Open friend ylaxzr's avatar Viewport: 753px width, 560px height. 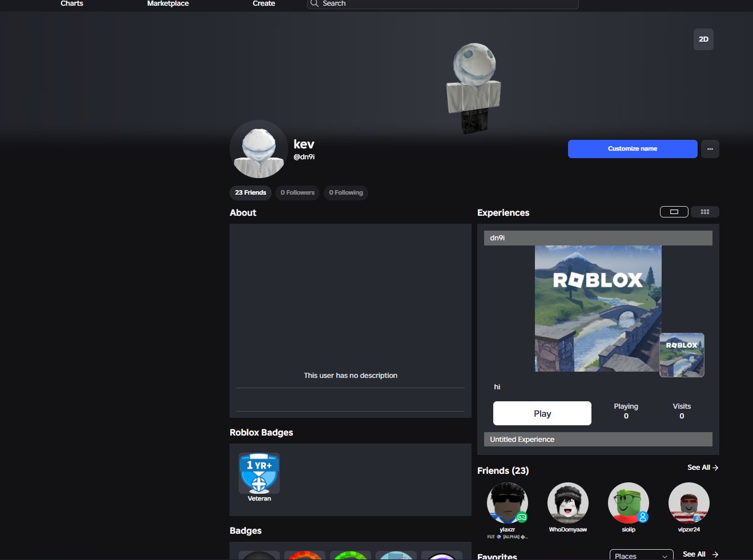point(508,503)
